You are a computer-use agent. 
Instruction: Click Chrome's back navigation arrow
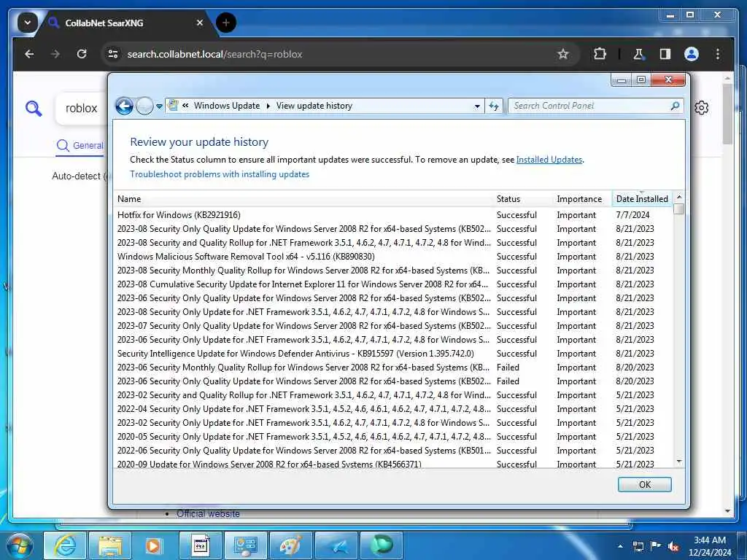pyautogui.click(x=29, y=54)
